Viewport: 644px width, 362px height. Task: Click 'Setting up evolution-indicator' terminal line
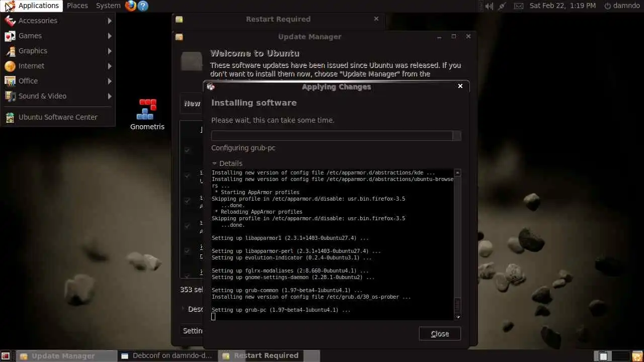pyautogui.click(x=291, y=257)
